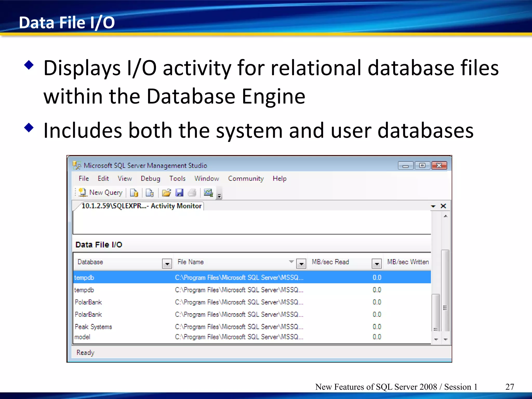Screen dimensions: 532x399
Task: Click the New Query toolbar button
Action: [x=101, y=192]
